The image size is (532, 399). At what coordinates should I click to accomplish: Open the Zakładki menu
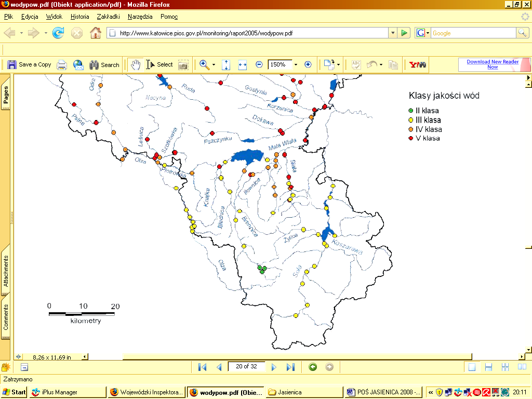click(x=108, y=17)
